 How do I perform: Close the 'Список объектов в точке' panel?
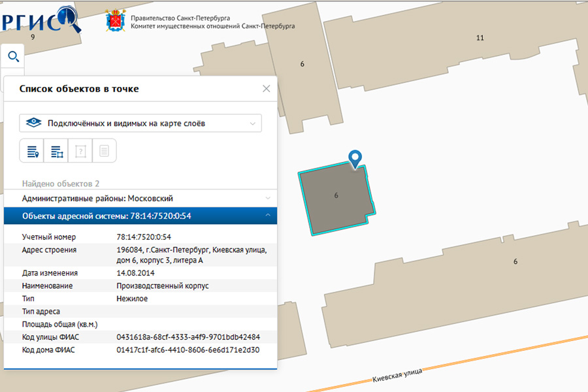click(x=267, y=89)
